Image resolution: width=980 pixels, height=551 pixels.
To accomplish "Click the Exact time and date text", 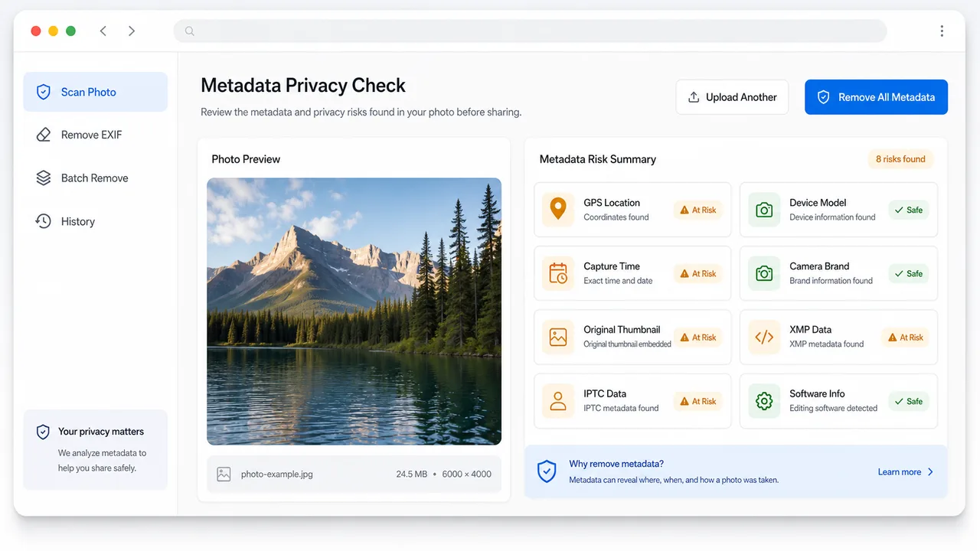I will [x=618, y=281].
